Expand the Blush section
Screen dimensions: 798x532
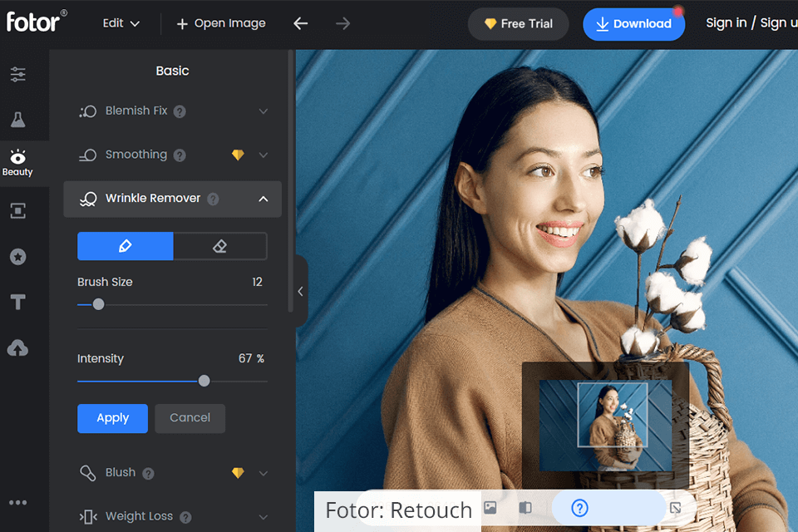coord(264,473)
